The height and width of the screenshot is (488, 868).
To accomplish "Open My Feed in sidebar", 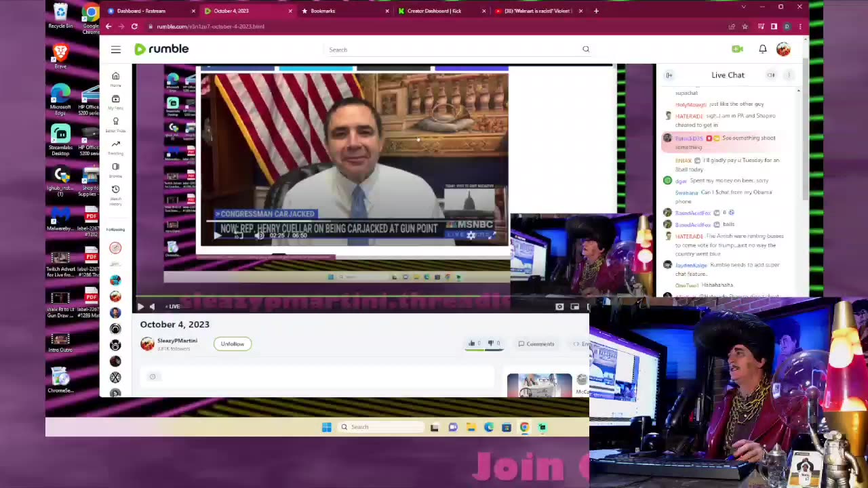I will [x=115, y=102].
